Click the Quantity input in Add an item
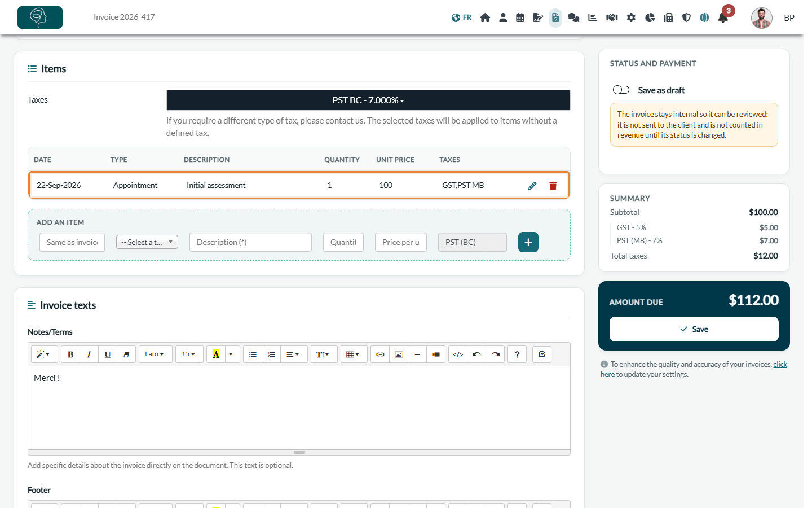812x508 pixels. coord(343,242)
